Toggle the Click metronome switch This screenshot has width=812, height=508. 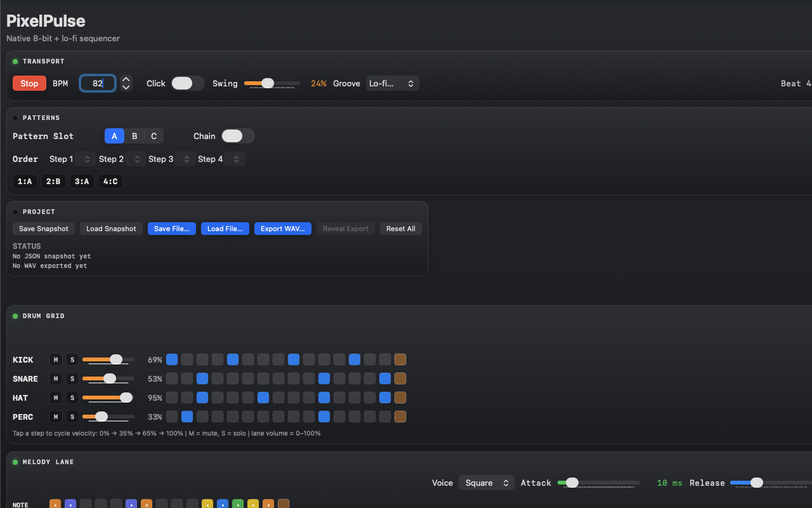point(188,83)
